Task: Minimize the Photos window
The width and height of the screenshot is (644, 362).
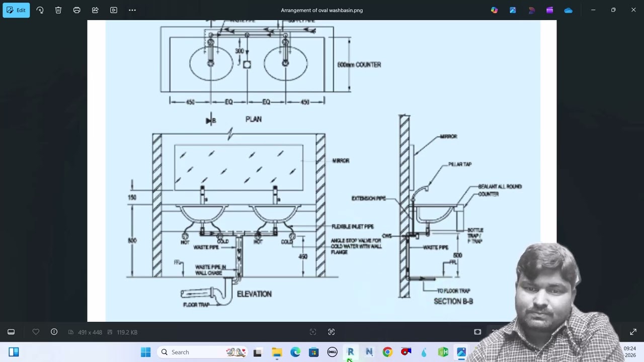Action: click(x=593, y=10)
